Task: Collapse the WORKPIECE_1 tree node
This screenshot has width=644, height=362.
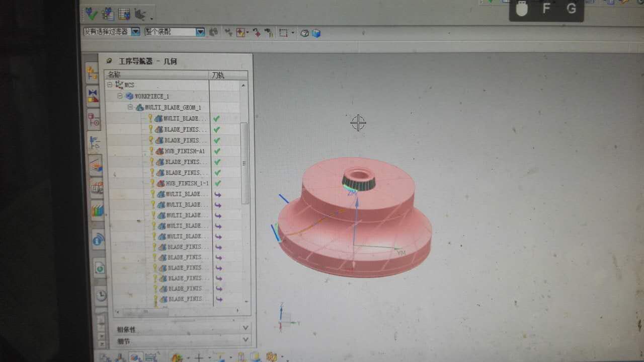Action: pos(120,96)
